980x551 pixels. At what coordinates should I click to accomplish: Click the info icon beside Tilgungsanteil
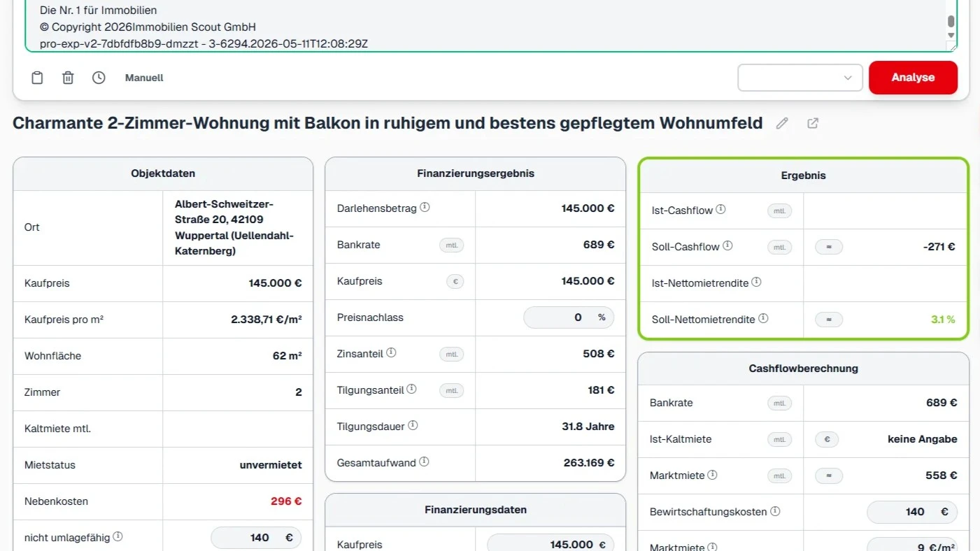412,389
